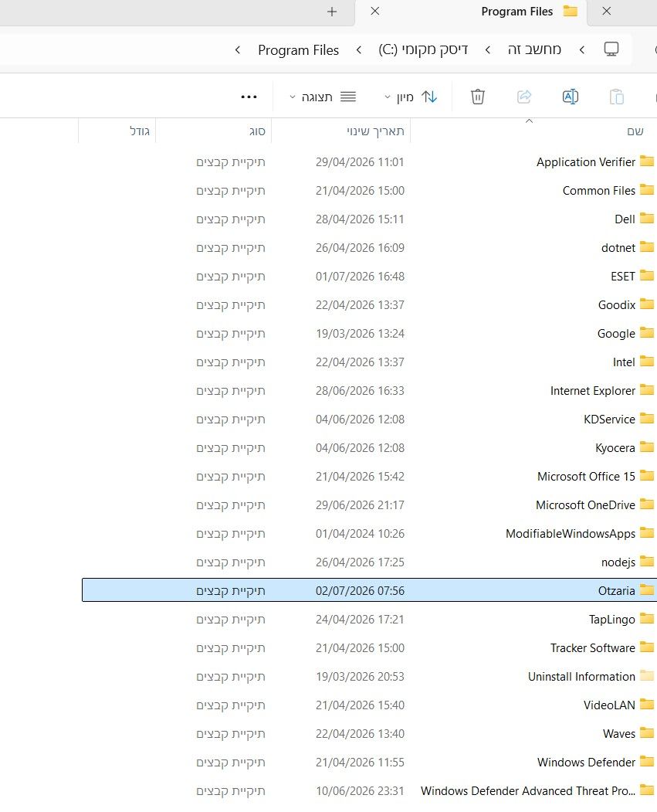Select the TapLingo folder icon
The height and width of the screenshot is (812, 657).
click(x=647, y=618)
